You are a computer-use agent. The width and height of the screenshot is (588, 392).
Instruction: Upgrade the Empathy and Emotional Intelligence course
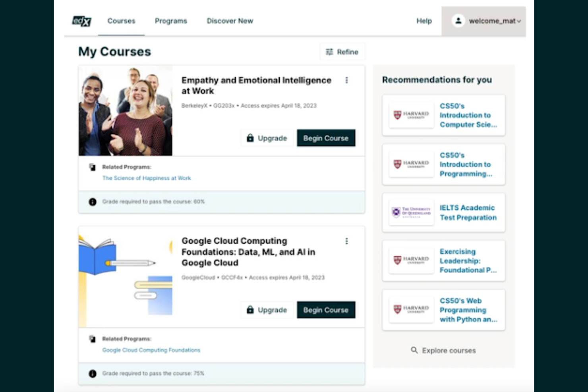click(267, 138)
